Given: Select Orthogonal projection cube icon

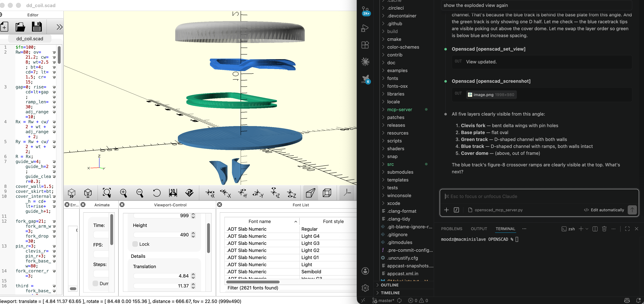Looking at the screenshot, I should [x=327, y=193].
